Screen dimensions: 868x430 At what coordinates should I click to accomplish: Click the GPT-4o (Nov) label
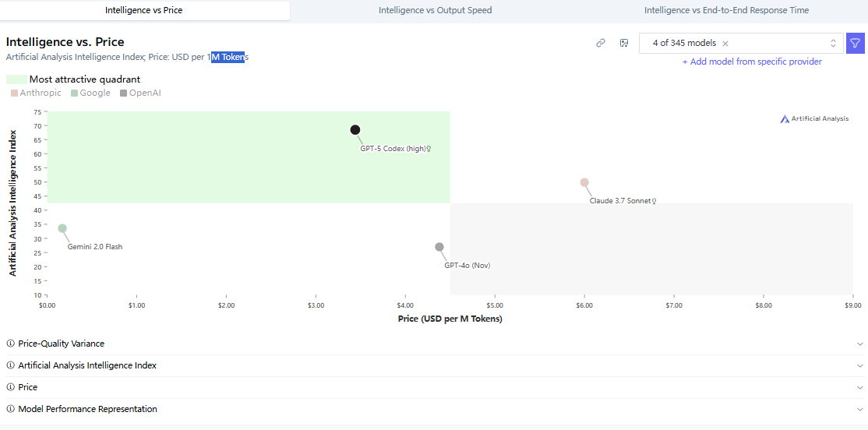468,266
